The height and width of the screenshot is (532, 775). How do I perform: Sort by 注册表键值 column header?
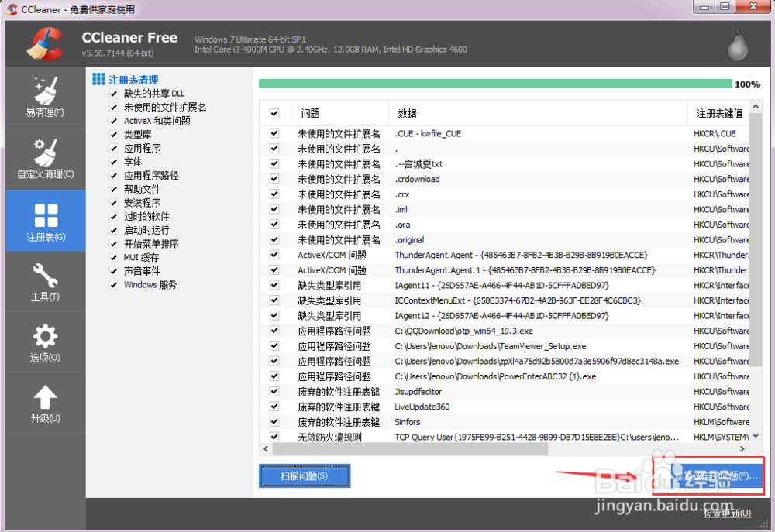[x=719, y=113]
